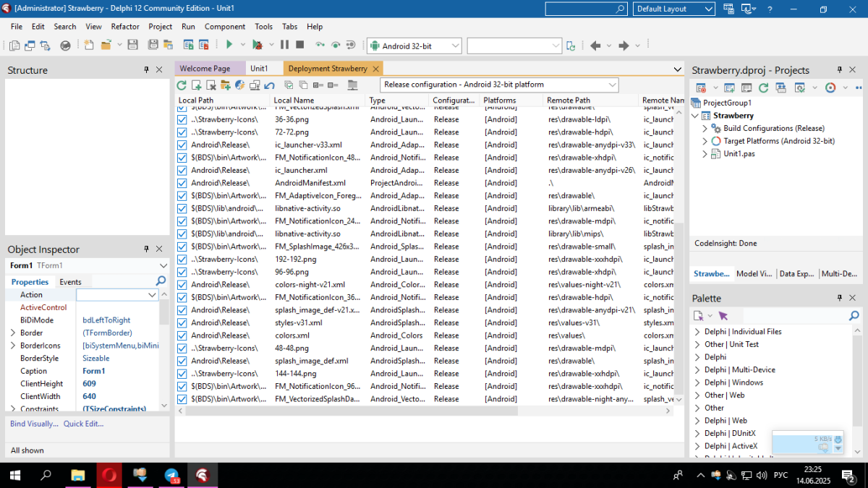Viewport: 868px width, 488px height.
Task: Open the Action property dropdown arrow
Action: pos(152,295)
